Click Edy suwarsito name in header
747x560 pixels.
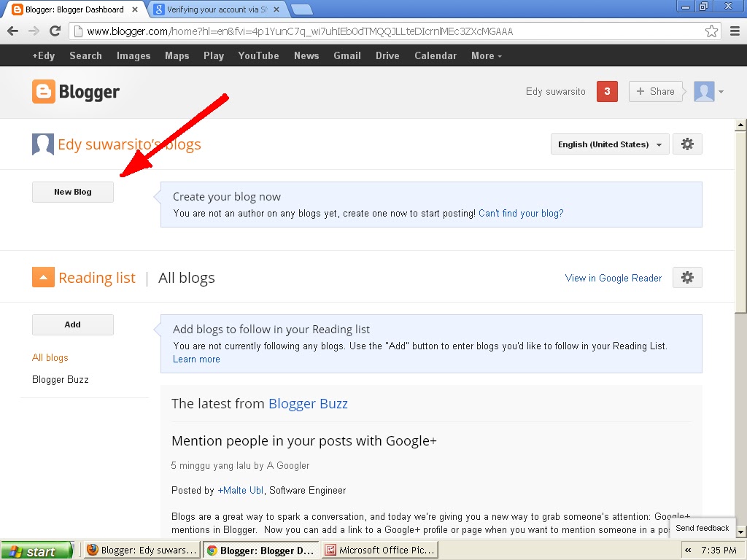tap(555, 91)
